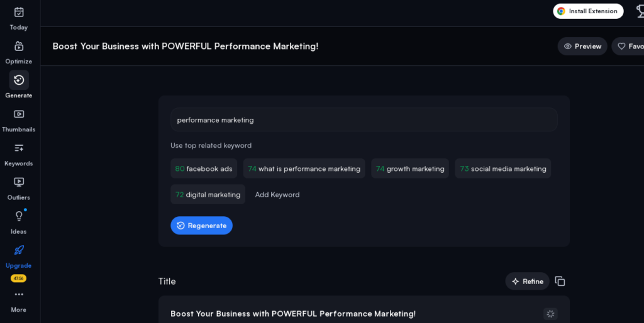Choose the 'growth marketing' keyword chip
The height and width of the screenshot is (323, 644).
pyautogui.click(x=410, y=168)
